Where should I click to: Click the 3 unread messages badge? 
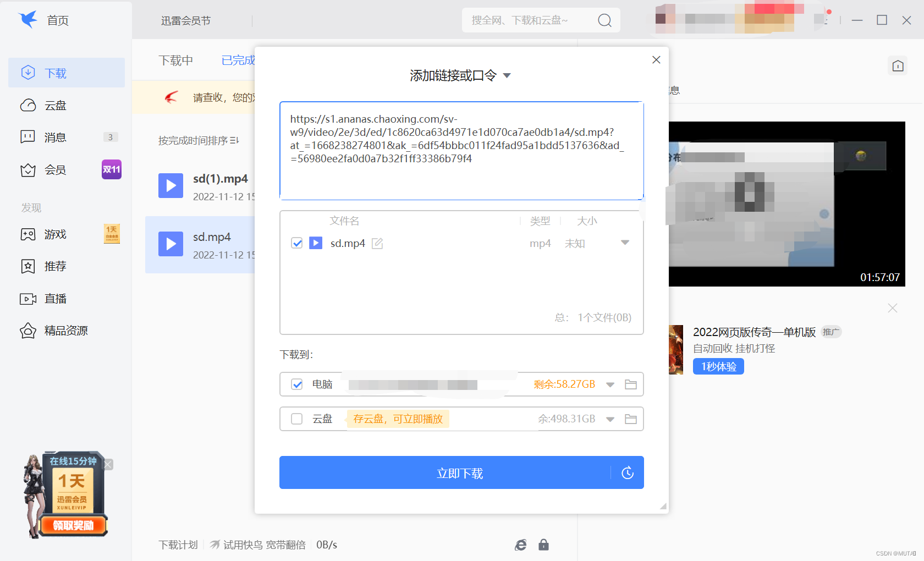111,137
